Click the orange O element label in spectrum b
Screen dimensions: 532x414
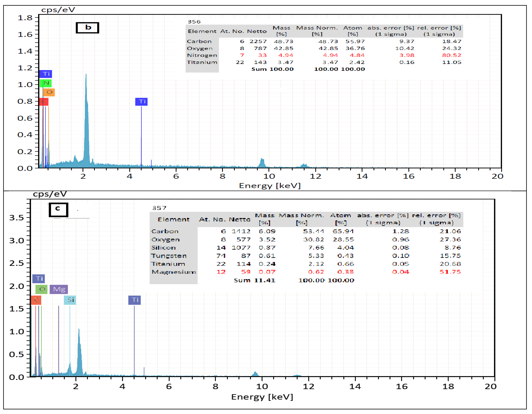coord(49,92)
